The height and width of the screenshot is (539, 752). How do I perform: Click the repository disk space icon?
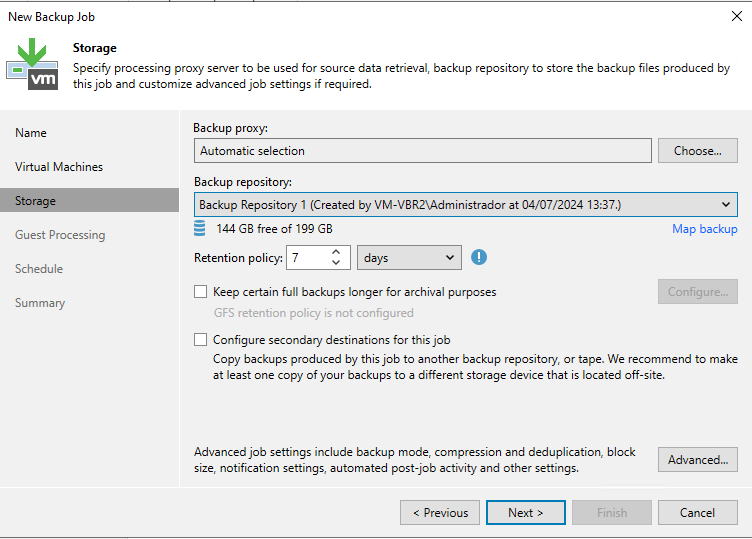pyautogui.click(x=200, y=228)
